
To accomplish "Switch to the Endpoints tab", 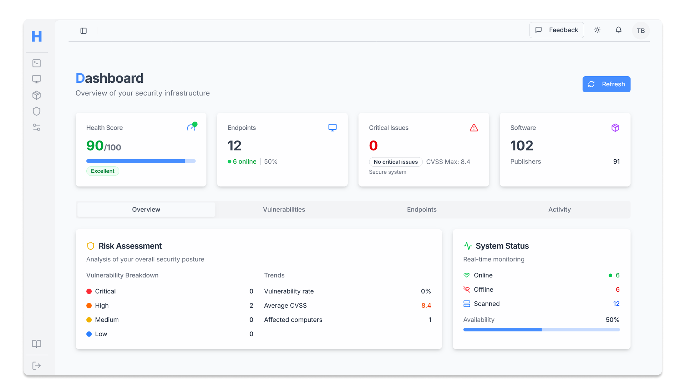I will pyautogui.click(x=422, y=210).
